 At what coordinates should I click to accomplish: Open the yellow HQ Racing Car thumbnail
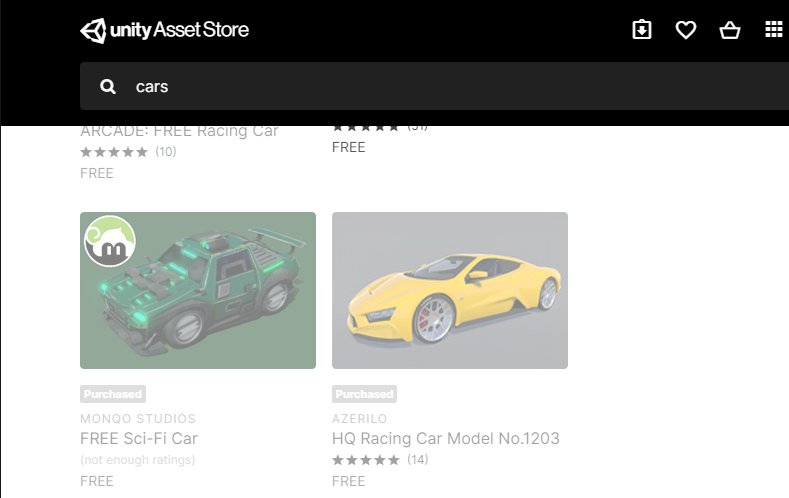tap(450, 290)
